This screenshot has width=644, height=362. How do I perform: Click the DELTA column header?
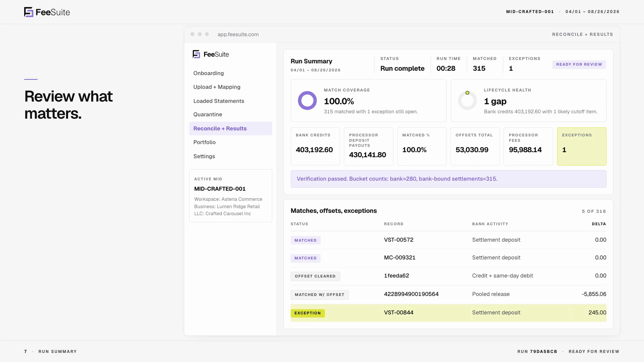coord(599,224)
